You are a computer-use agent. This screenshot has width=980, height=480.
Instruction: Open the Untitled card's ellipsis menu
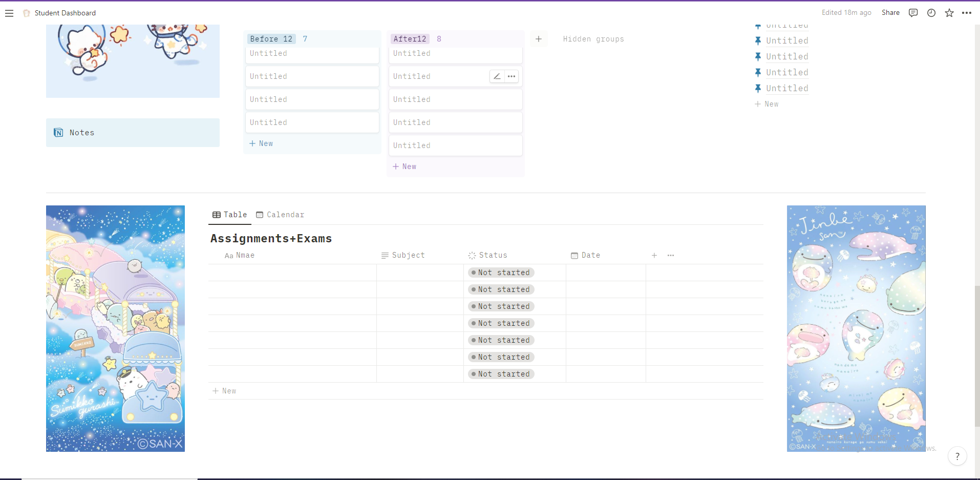point(512,76)
